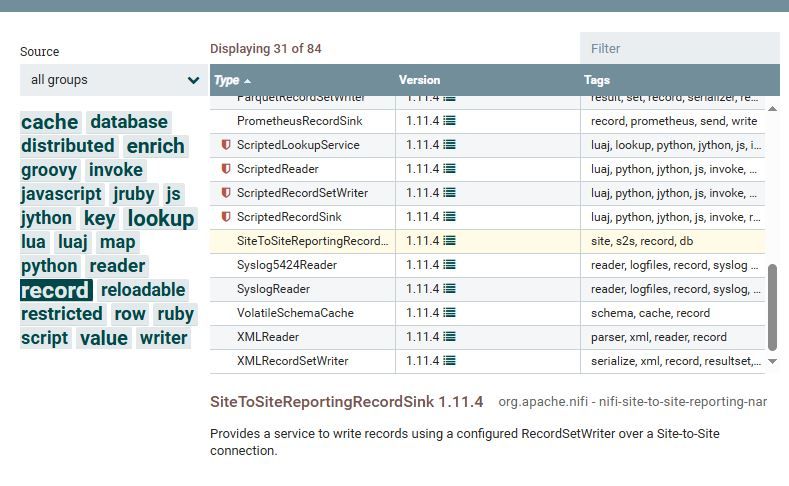Toggle the 'restricted' tag filter
Image resolution: width=789 pixels, height=486 pixels.
click(x=61, y=314)
